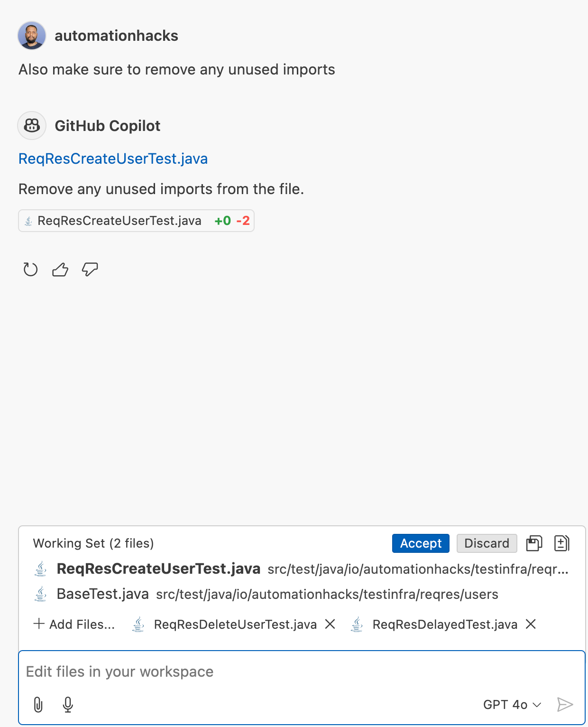Remove ReqResDeleteUserTest.java suggested file

point(331,624)
